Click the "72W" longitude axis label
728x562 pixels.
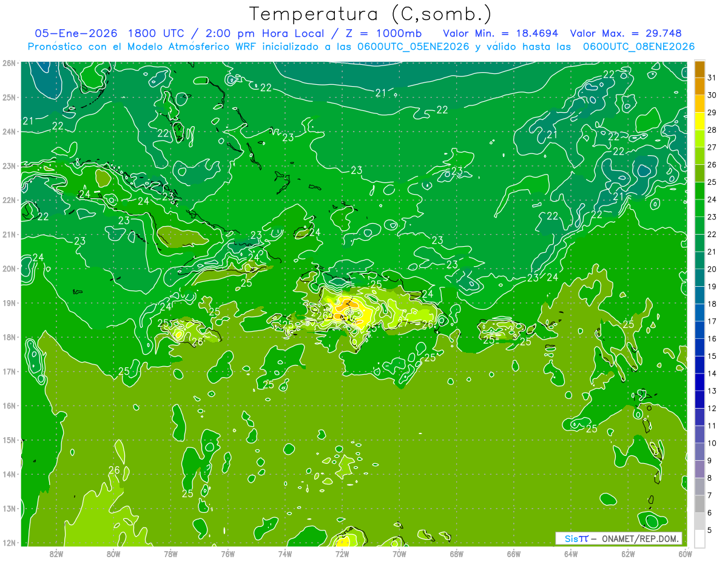342,554
